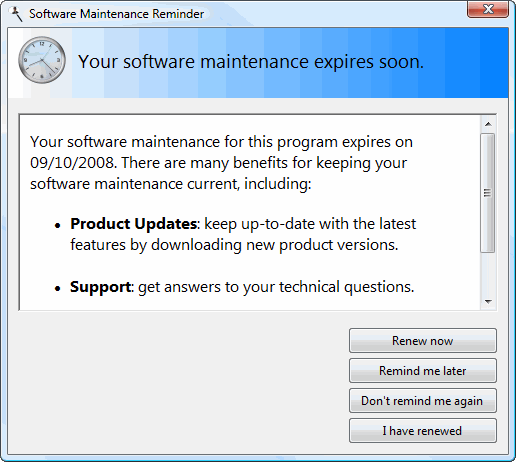
Task: Click the 'expires soon' header message
Action: click(251, 62)
